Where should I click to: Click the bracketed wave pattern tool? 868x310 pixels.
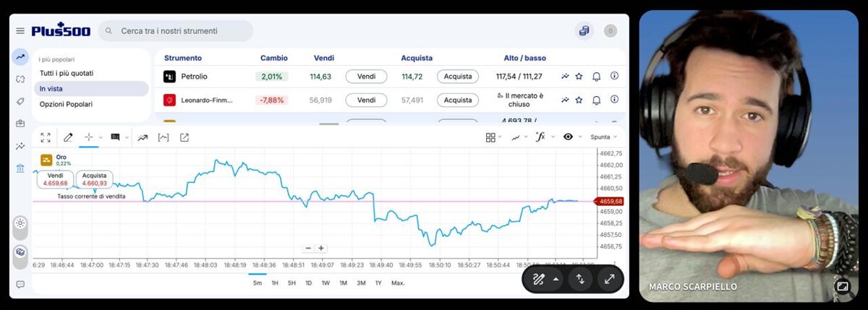(163, 137)
